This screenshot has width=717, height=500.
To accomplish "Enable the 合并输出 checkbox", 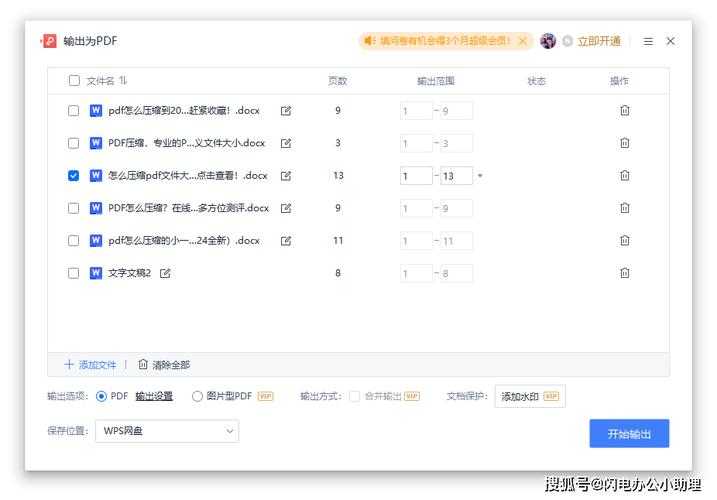I will [354, 396].
